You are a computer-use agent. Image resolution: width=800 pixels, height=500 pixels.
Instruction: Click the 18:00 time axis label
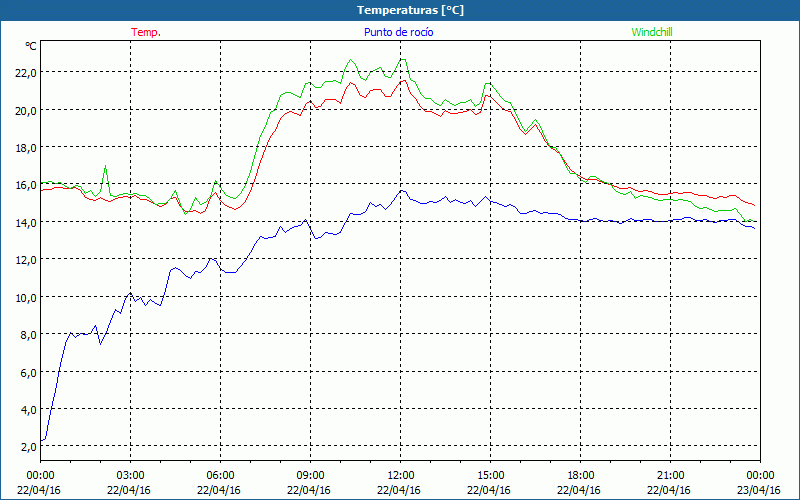coord(581,476)
